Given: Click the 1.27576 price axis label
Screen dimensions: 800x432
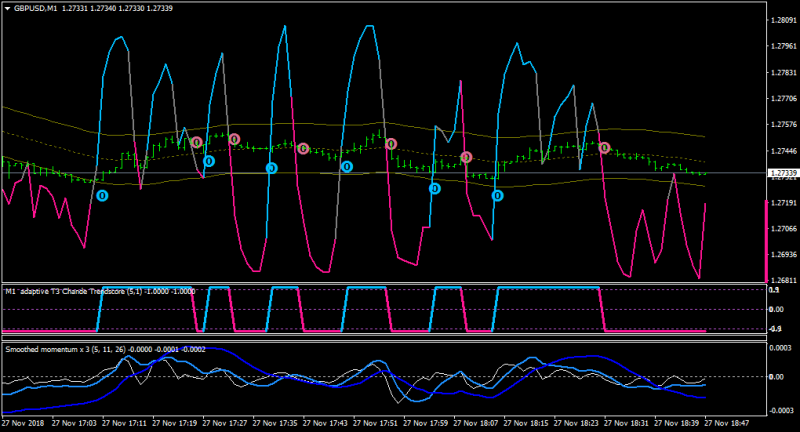Looking at the screenshot, I should tap(783, 124).
